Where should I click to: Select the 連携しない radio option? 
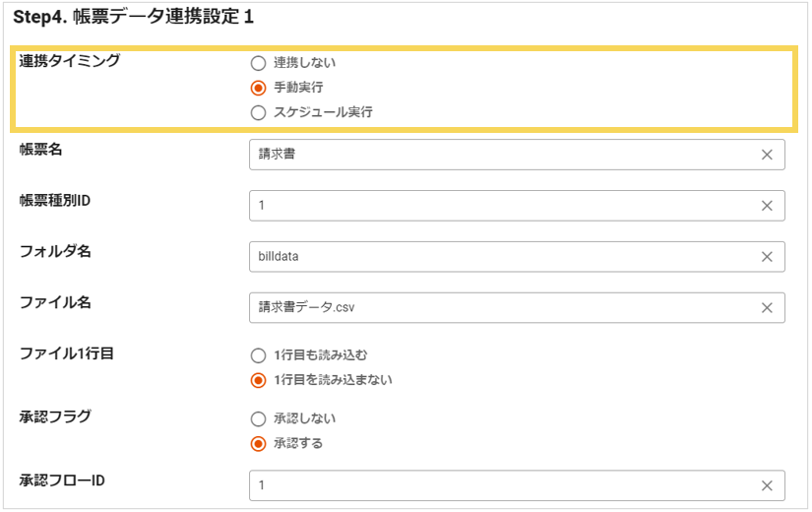click(x=259, y=63)
